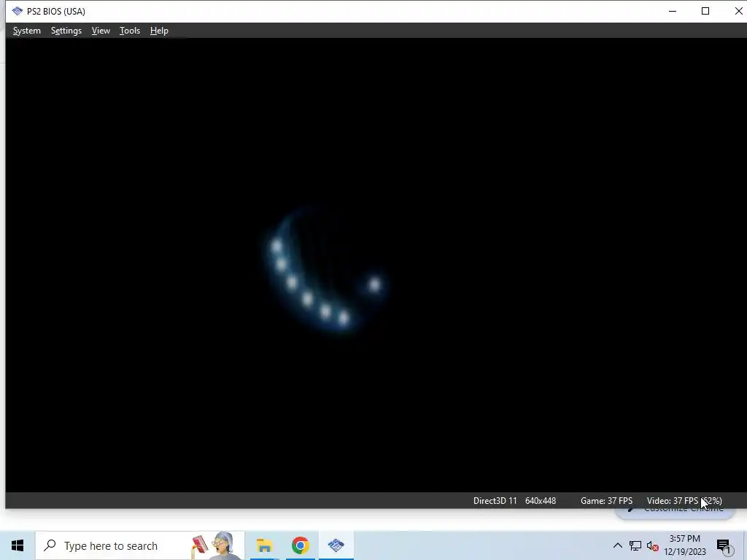
Task: Click the 640x448 resolution status text
Action: click(541, 501)
